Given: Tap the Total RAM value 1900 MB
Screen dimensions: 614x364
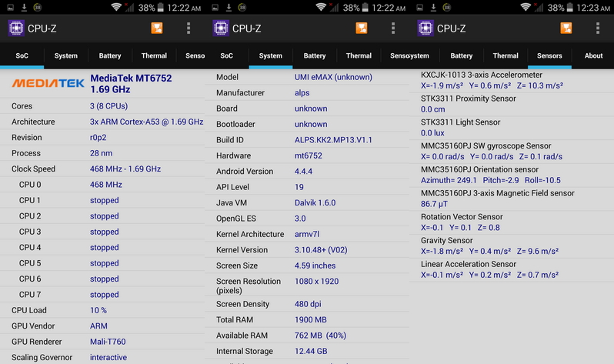Looking at the screenshot, I should pos(311,319).
